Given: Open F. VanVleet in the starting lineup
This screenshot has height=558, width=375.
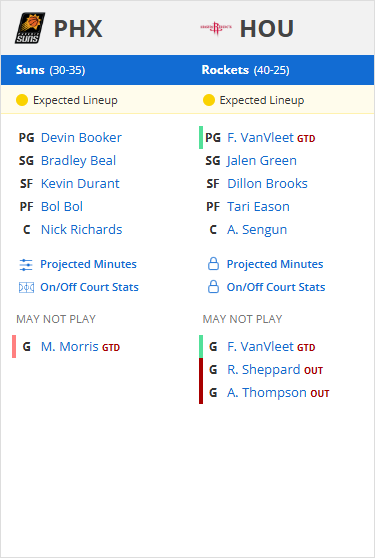Looking at the screenshot, I should pyautogui.click(x=260, y=137).
